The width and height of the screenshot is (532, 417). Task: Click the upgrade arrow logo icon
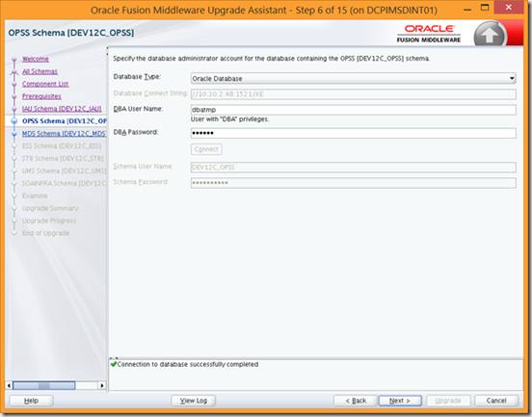(490, 34)
